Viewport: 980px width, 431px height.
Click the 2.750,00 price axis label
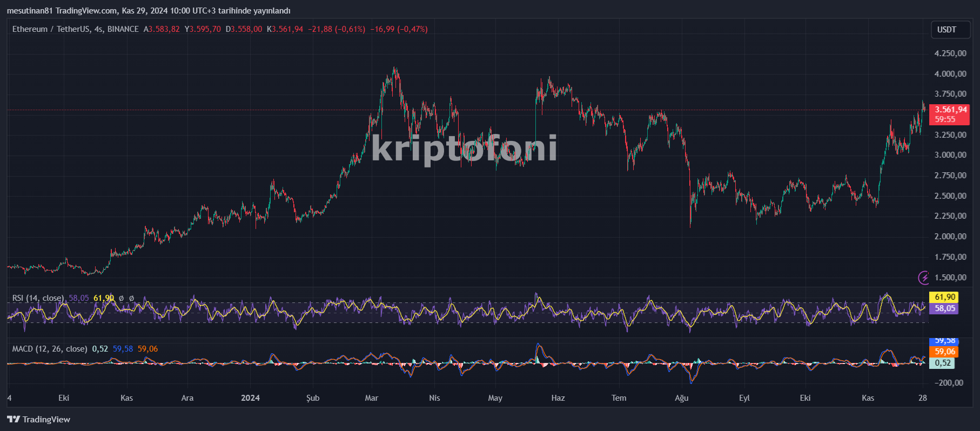(950, 176)
